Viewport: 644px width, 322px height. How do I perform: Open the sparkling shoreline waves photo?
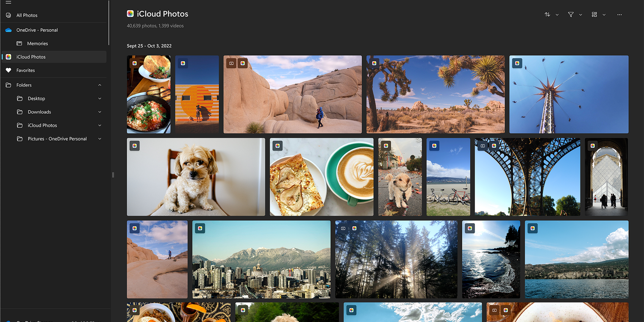[x=491, y=259]
